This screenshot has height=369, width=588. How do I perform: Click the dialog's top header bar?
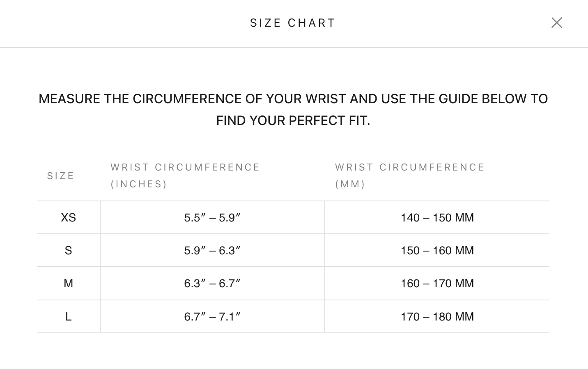294,23
